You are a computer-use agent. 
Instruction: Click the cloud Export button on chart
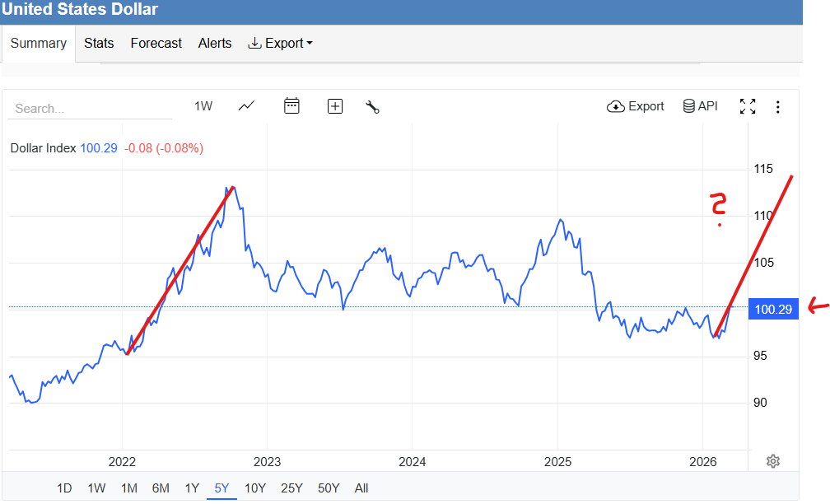pyautogui.click(x=635, y=106)
